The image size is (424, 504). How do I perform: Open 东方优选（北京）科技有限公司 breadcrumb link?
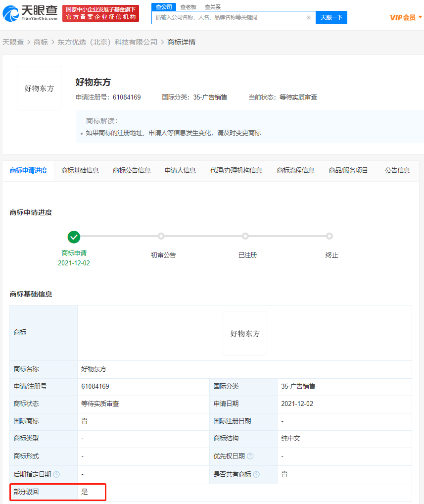coord(107,42)
